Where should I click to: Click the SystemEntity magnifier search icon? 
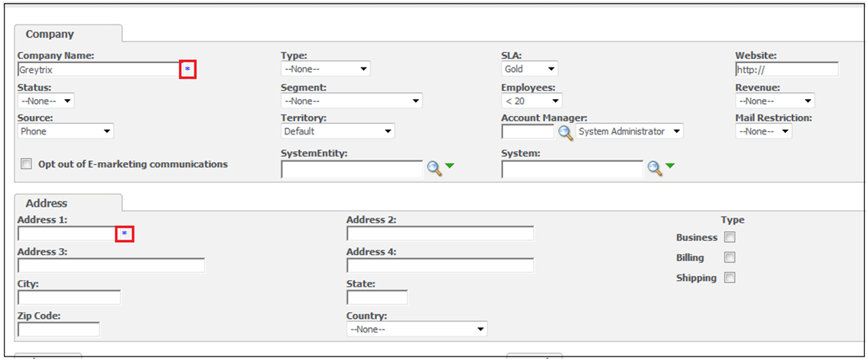click(434, 168)
